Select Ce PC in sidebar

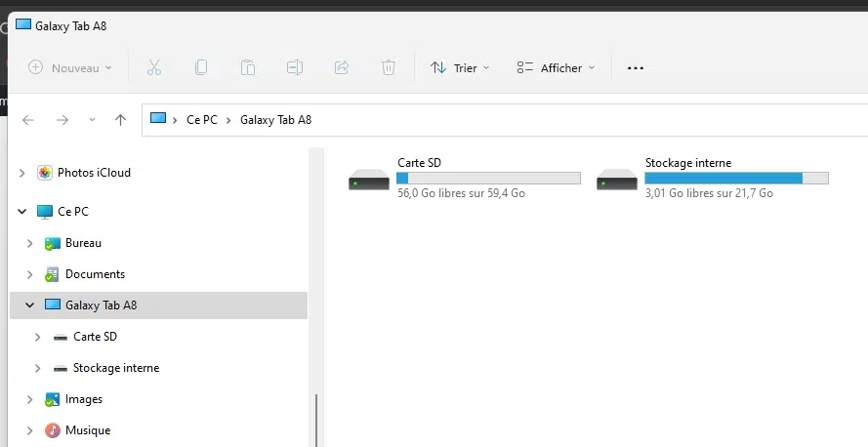pos(73,212)
